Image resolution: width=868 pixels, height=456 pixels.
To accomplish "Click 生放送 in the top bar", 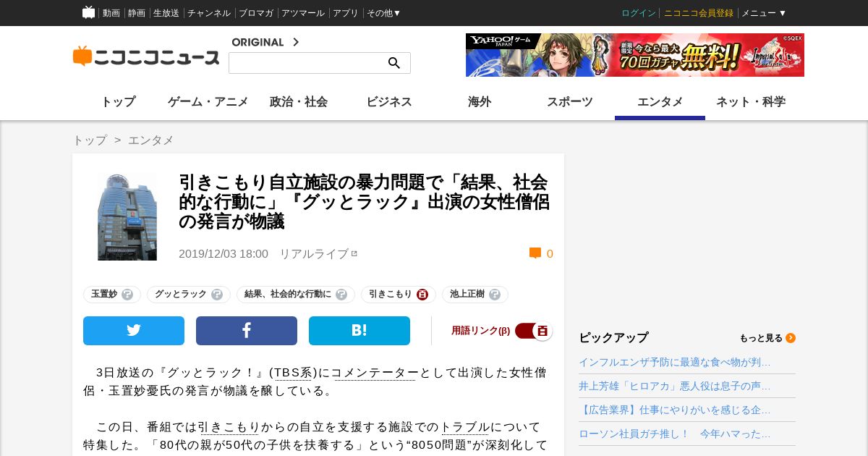I will click(x=166, y=13).
